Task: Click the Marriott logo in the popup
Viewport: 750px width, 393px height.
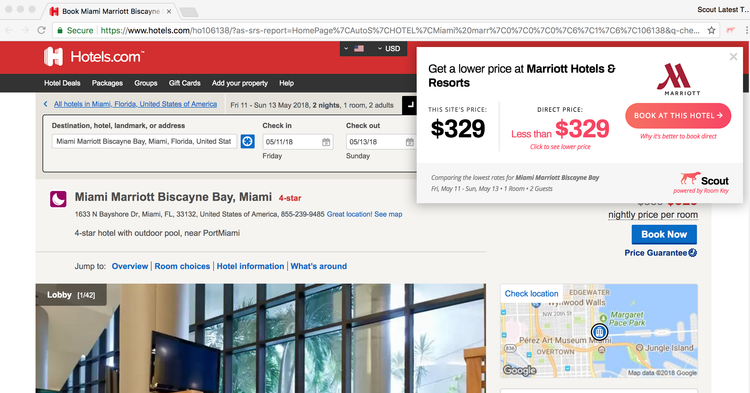Action: (678, 79)
